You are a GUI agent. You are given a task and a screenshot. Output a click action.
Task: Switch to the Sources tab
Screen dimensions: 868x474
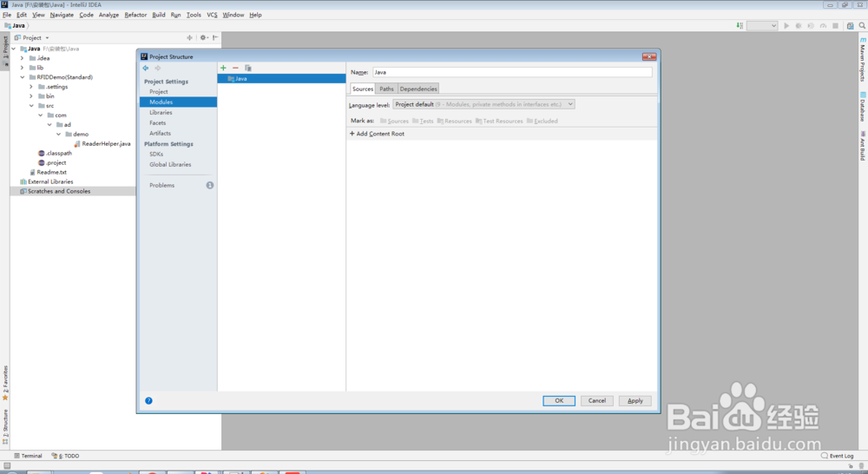363,89
